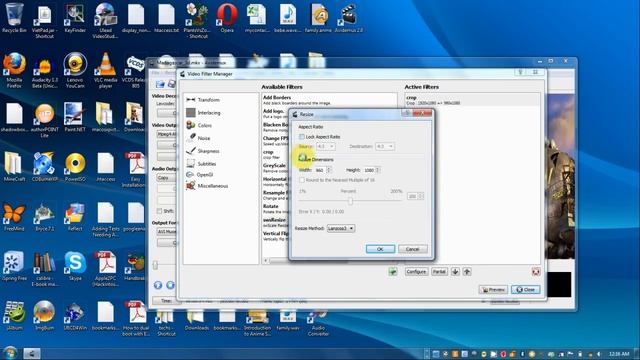Select the crop entry in Active Filters
This screenshot has width=640, height=360.
[x=473, y=100]
